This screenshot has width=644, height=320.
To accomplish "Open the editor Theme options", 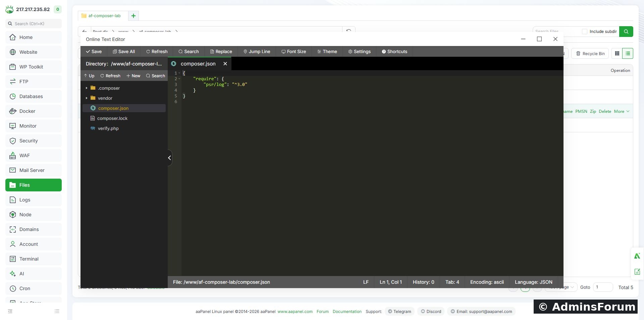I will (x=327, y=51).
